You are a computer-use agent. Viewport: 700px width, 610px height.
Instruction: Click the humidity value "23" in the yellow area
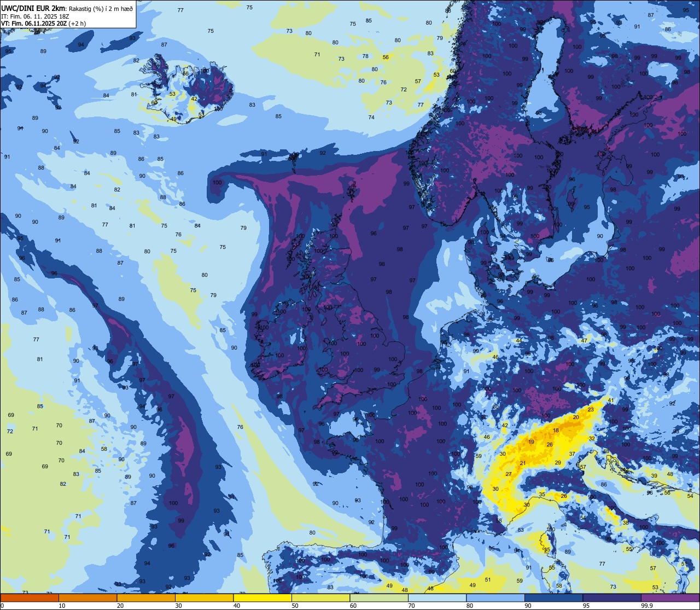[x=591, y=409]
